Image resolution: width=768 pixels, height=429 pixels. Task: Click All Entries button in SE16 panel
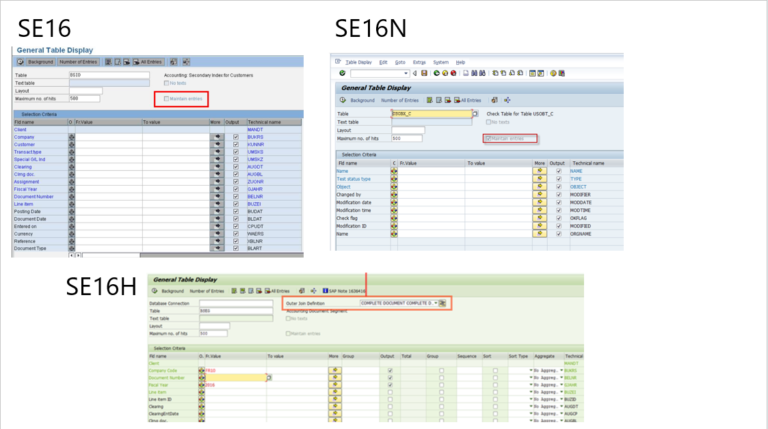148,62
